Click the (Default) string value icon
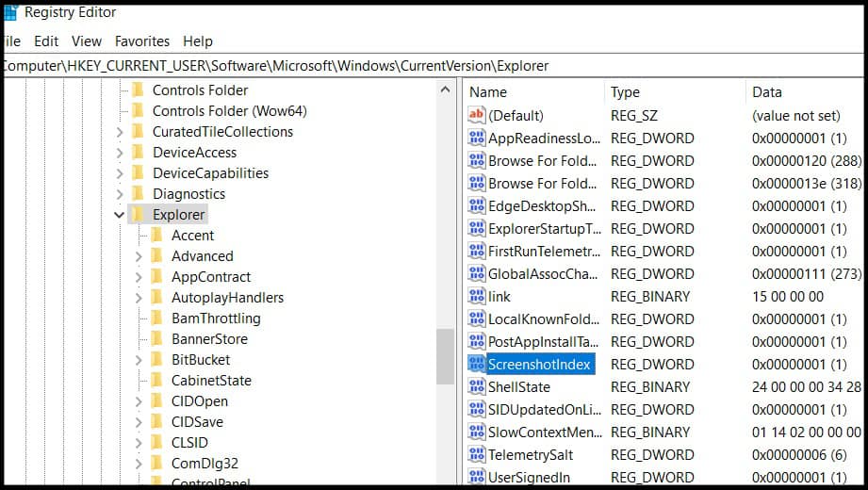The image size is (868, 490). point(476,115)
